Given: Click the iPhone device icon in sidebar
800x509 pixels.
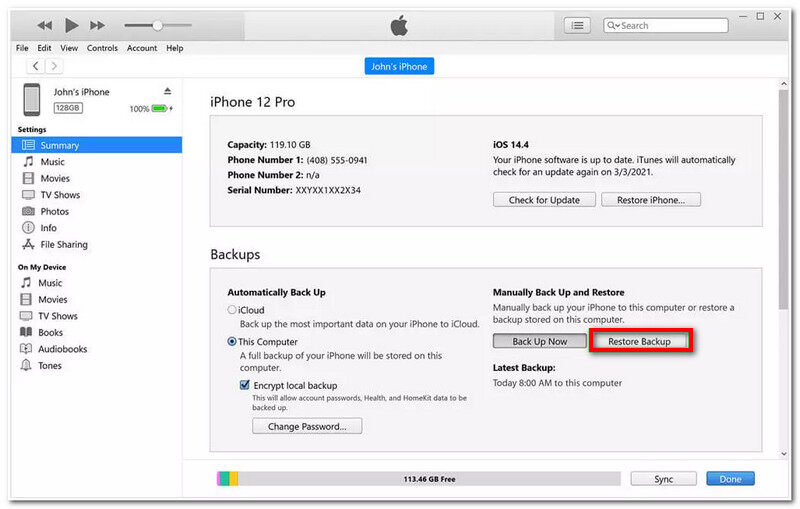Looking at the screenshot, I should (x=32, y=99).
